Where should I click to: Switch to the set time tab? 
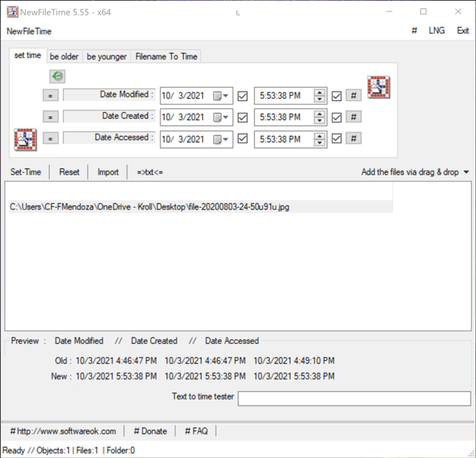(x=28, y=56)
